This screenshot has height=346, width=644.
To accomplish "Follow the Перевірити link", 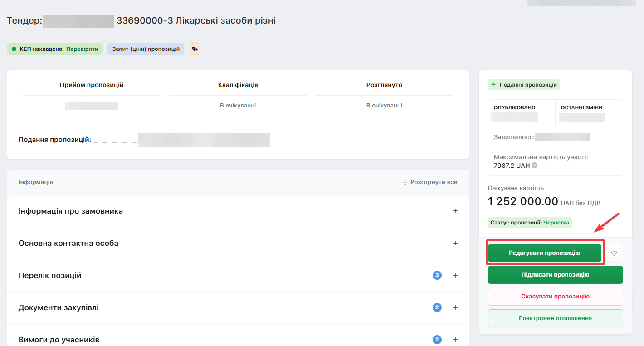I will (x=82, y=49).
